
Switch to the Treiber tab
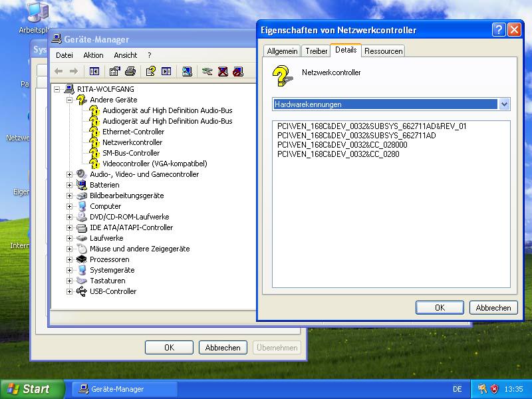(317, 51)
